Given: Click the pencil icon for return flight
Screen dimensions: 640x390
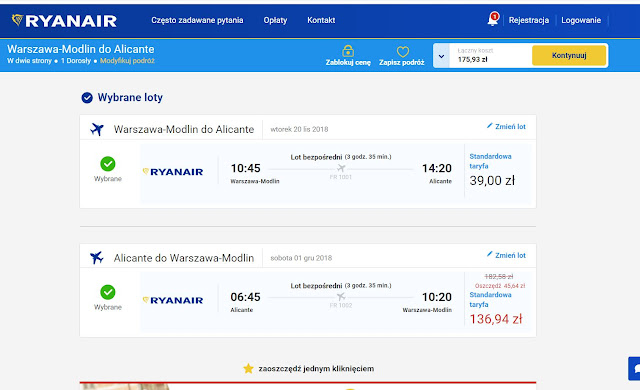Looking at the screenshot, I should click(x=489, y=254).
